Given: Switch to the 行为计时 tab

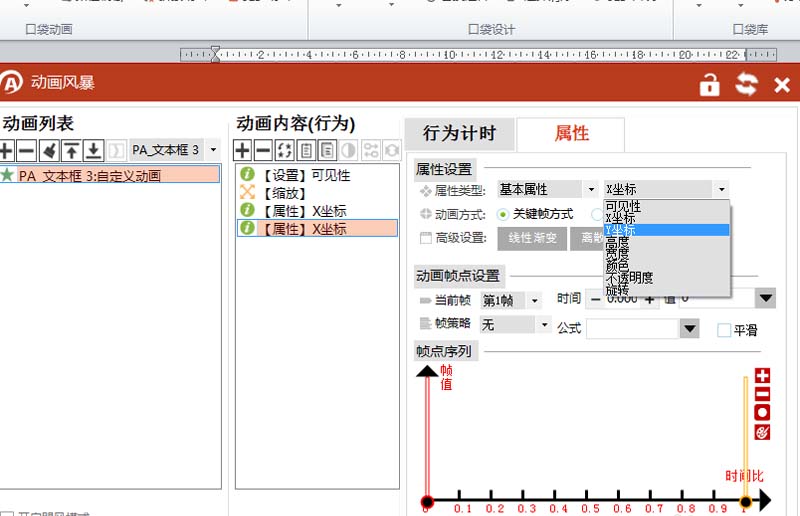Looking at the screenshot, I should [x=460, y=133].
